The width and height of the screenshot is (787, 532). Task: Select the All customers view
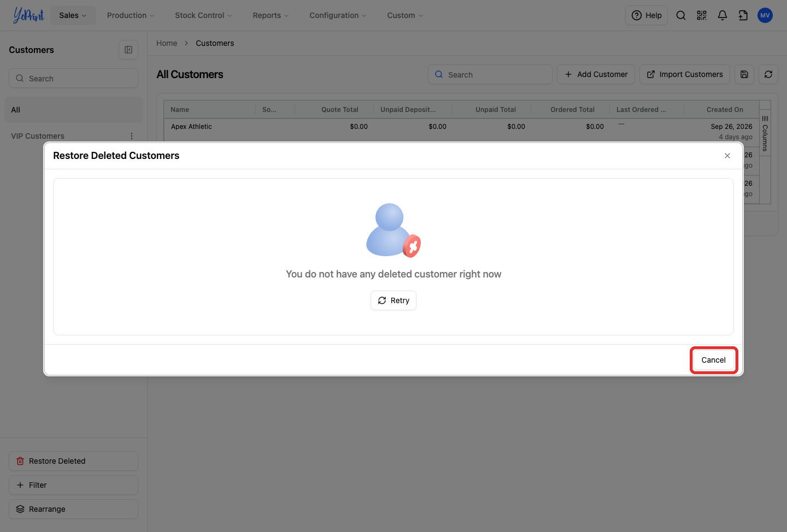(x=73, y=110)
